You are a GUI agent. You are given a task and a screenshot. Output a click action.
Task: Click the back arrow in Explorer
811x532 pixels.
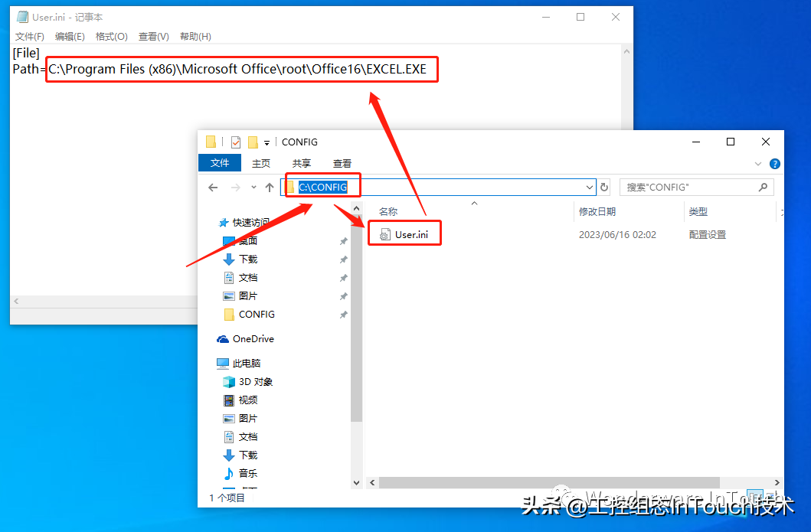click(213, 188)
